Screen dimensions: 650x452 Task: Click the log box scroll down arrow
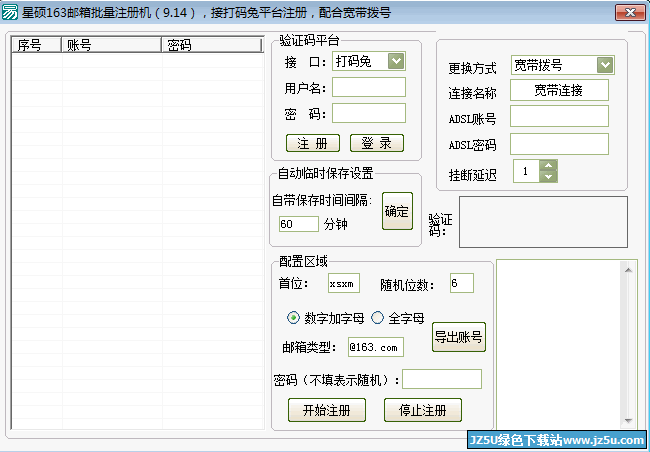(x=628, y=421)
